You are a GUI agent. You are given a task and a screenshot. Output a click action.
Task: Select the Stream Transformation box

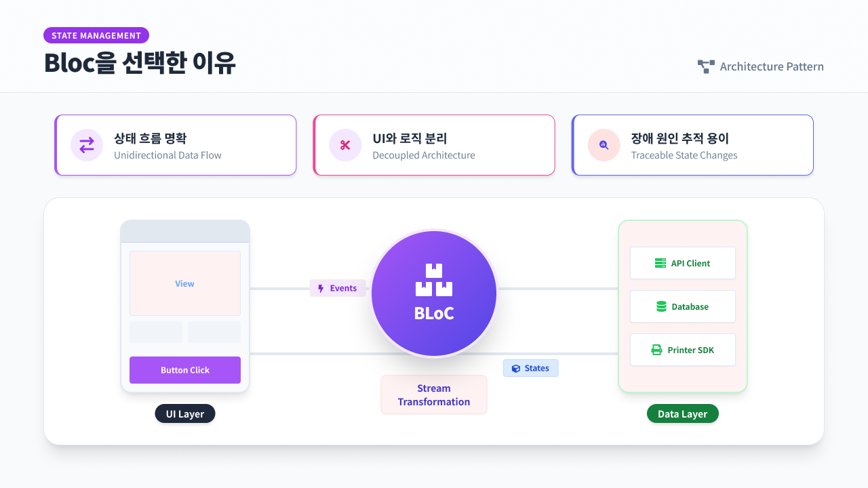pos(434,394)
